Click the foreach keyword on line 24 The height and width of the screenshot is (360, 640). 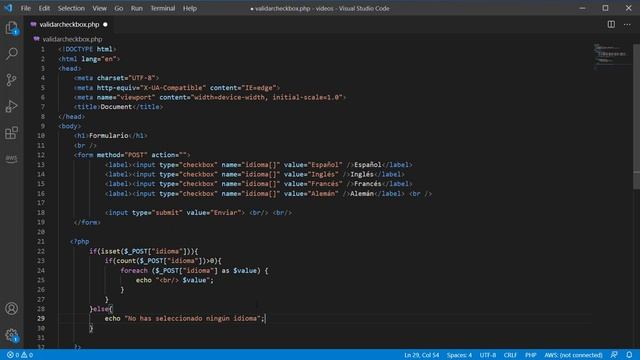point(134,271)
